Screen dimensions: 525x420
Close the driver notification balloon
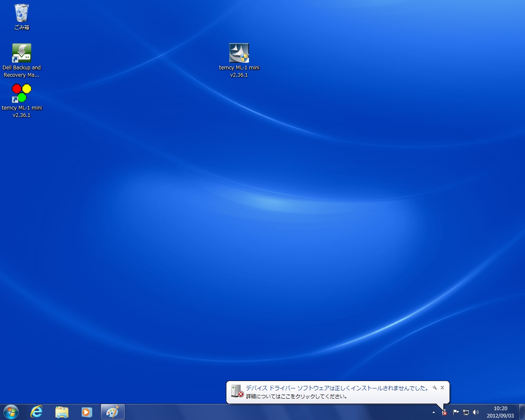[442, 388]
